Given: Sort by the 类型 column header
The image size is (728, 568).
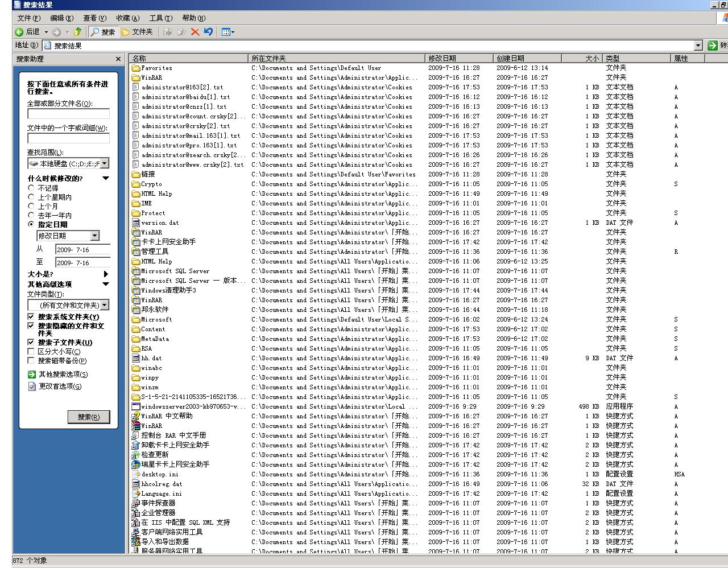Looking at the screenshot, I should [x=638, y=58].
